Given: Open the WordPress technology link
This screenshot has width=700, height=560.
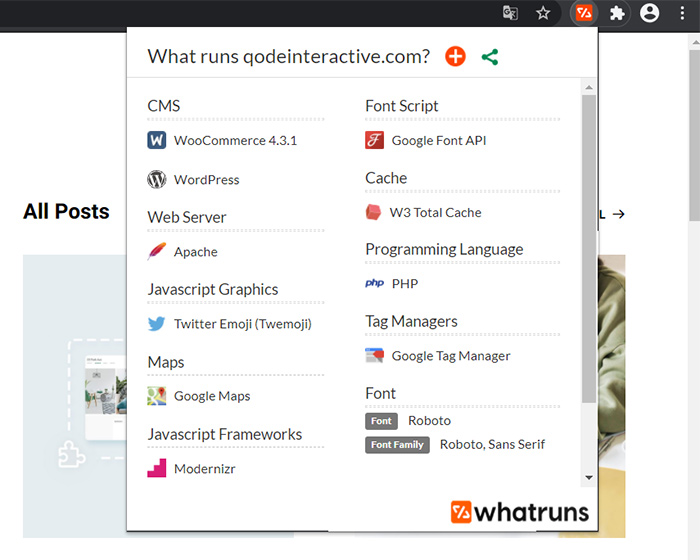Looking at the screenshot, I should 207,180.
